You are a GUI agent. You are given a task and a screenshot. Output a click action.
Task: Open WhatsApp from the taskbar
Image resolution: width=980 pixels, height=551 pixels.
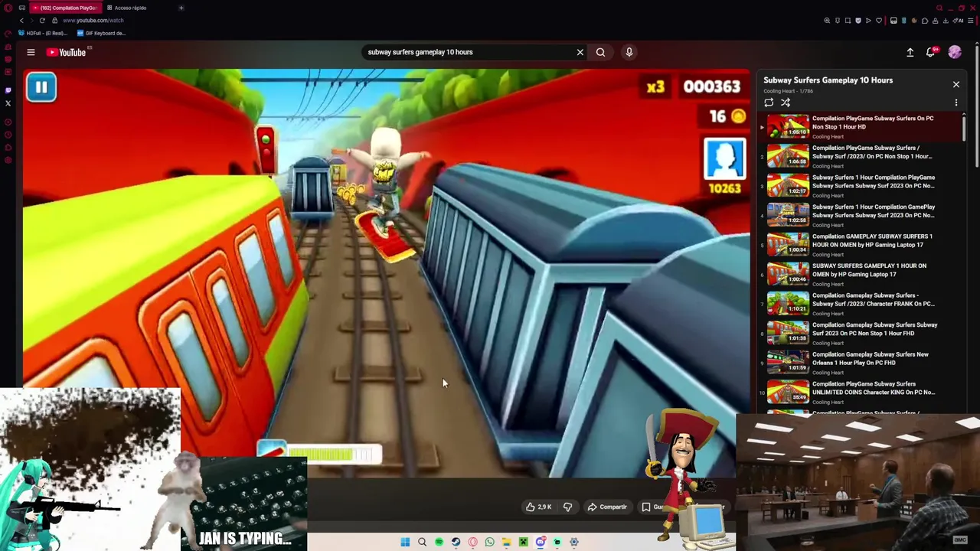[x=489, y=543]
